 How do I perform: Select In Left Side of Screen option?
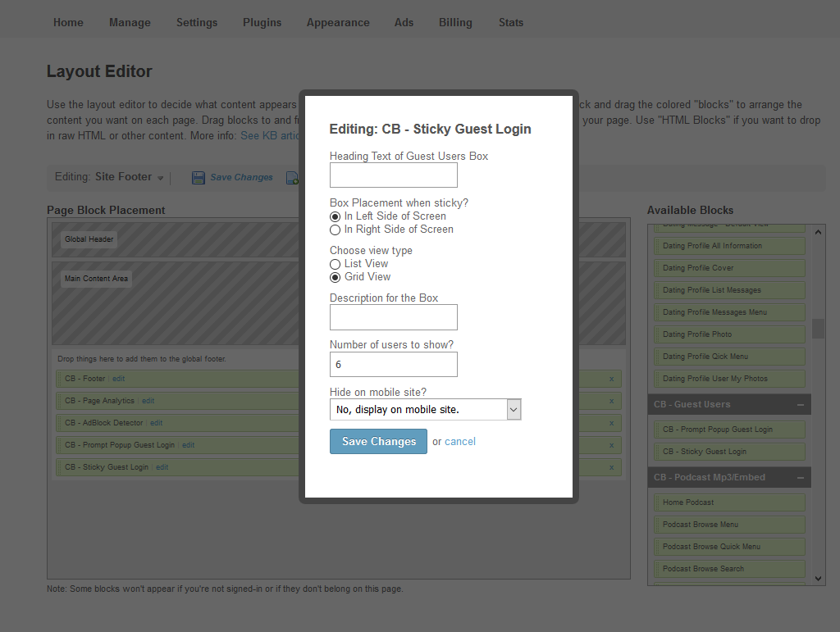coord(335,216)
